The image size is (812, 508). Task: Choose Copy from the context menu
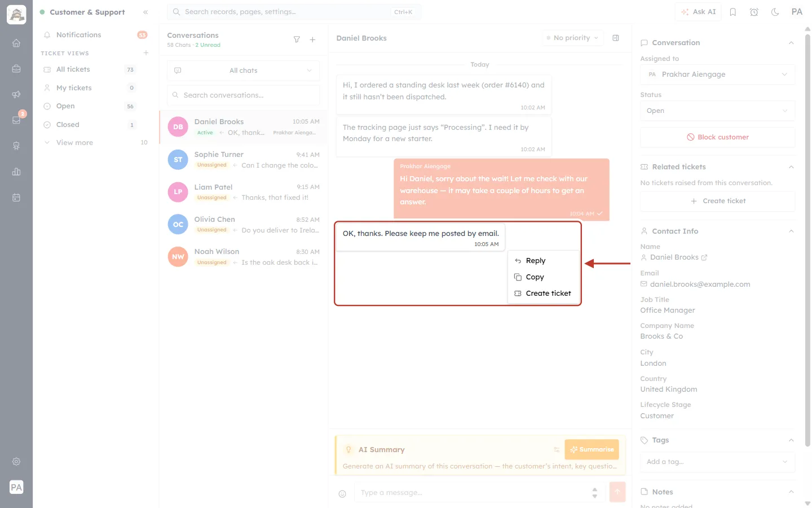coord(544,277)
